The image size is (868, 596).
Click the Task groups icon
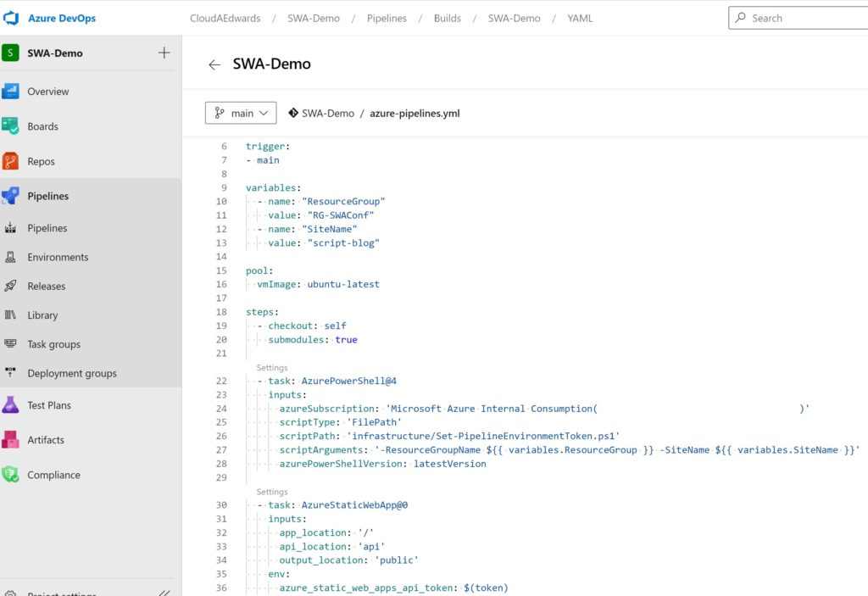(x=10, y=344)
